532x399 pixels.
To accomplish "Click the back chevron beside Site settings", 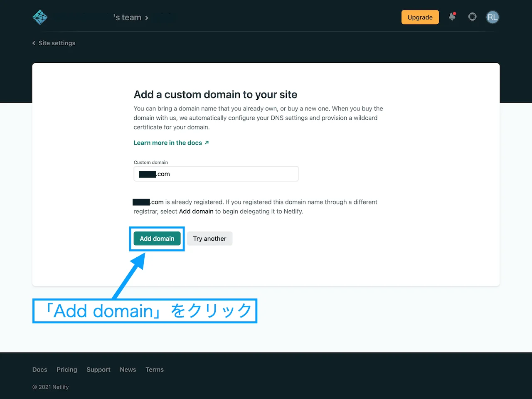I will [x=34, y=43].
